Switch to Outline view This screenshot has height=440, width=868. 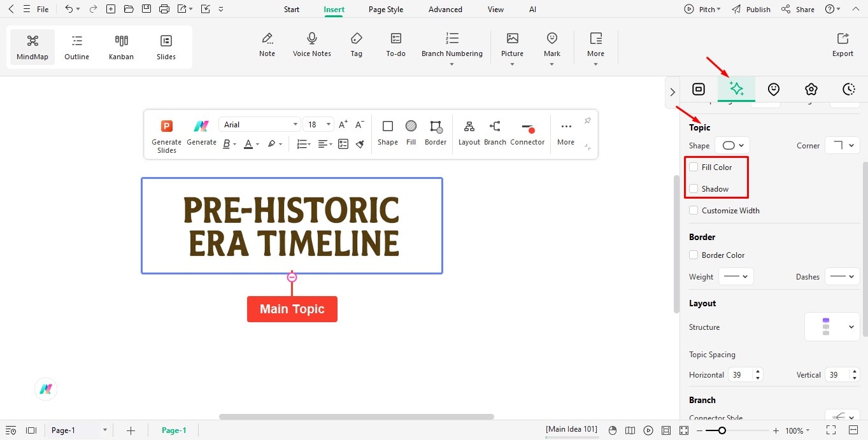click(x=76, y=47)
